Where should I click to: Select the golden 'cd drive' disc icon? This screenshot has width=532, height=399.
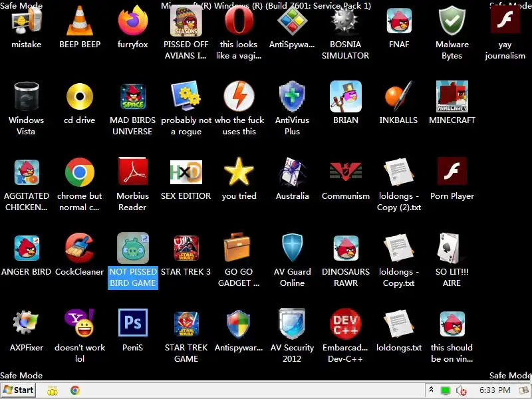tap(80, 96)
